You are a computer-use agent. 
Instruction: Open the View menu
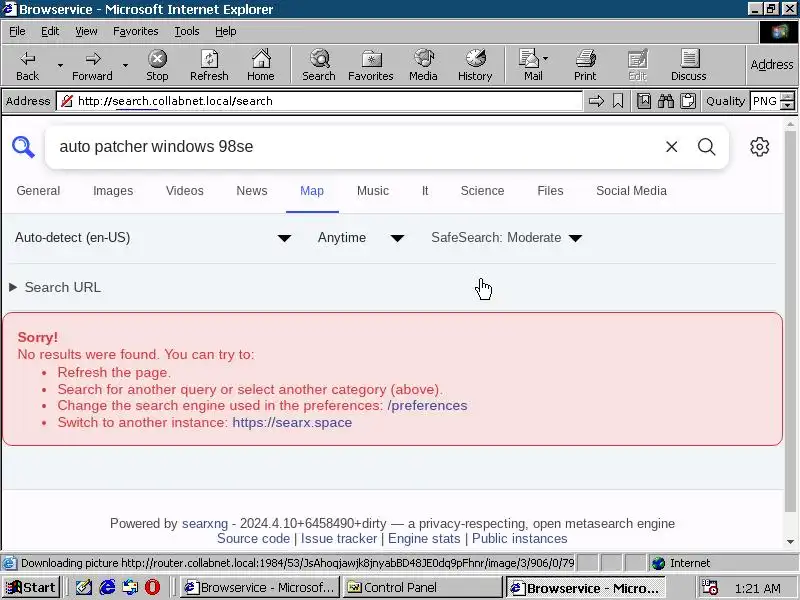tap(86, 31)
